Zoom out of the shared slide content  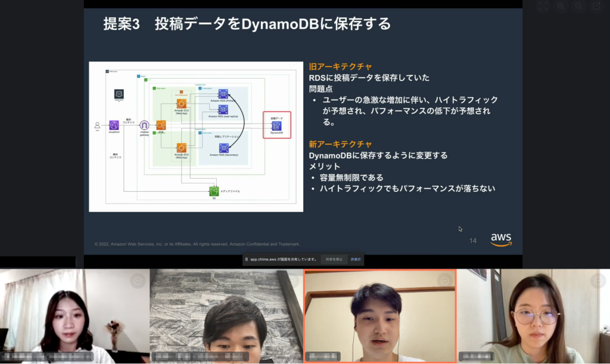[578, 6]
